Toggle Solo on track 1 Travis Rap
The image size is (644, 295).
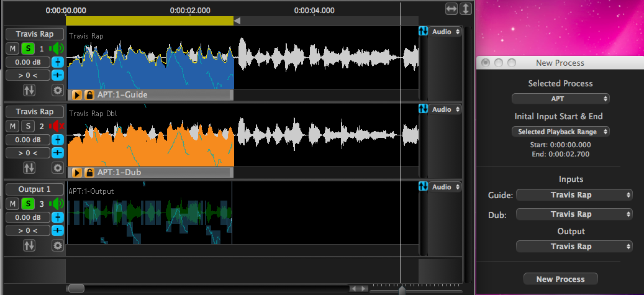[28, 48]
